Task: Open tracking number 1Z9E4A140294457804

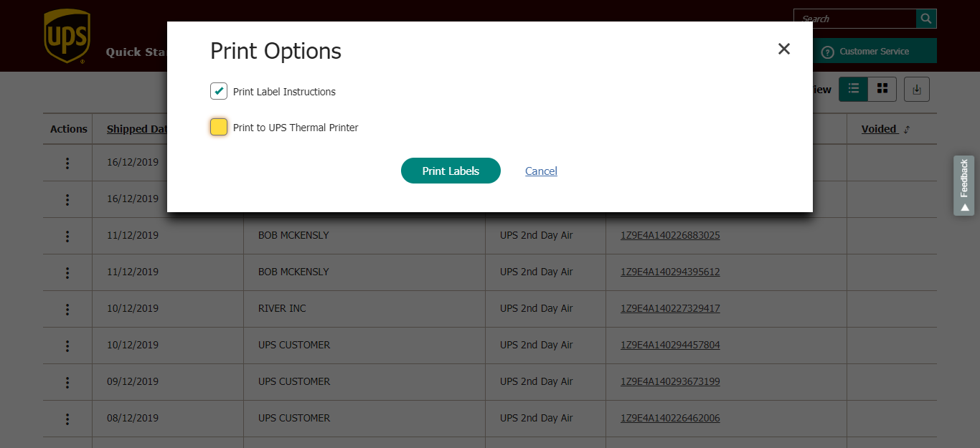Action: point(669,345)
